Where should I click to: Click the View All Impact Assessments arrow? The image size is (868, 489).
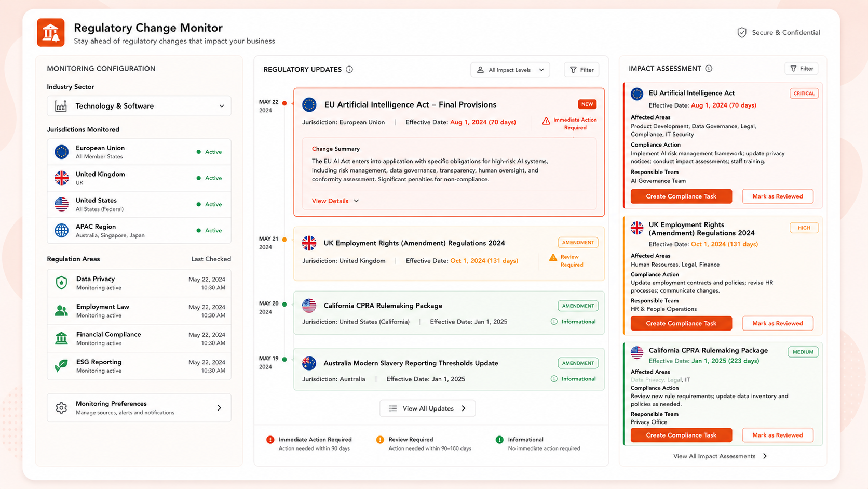[x=765, y=456]
